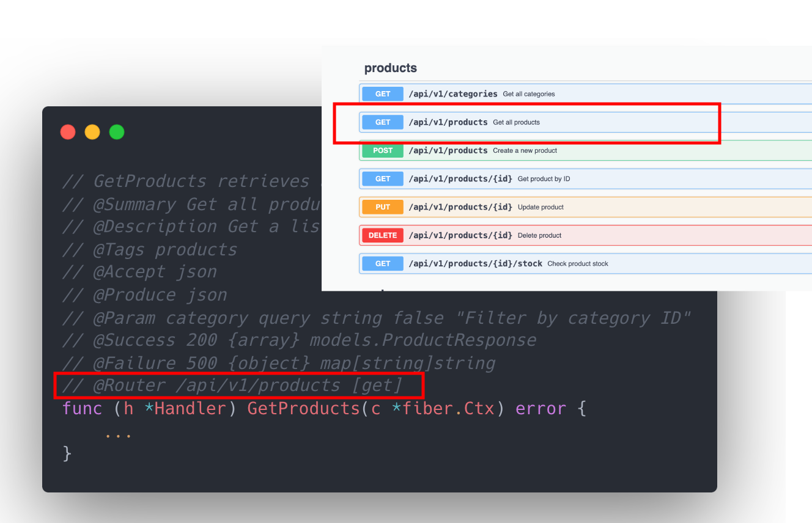Click the yellow minimize dot on the terminal
The image size is (812, 523).
(x=92, y=131)
